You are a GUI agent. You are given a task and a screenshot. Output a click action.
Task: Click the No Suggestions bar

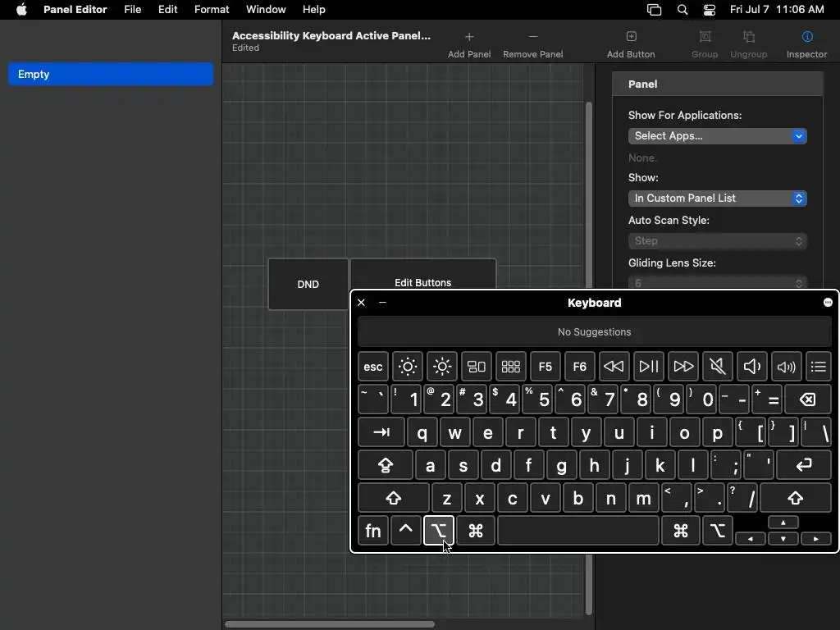click(594, 332)
